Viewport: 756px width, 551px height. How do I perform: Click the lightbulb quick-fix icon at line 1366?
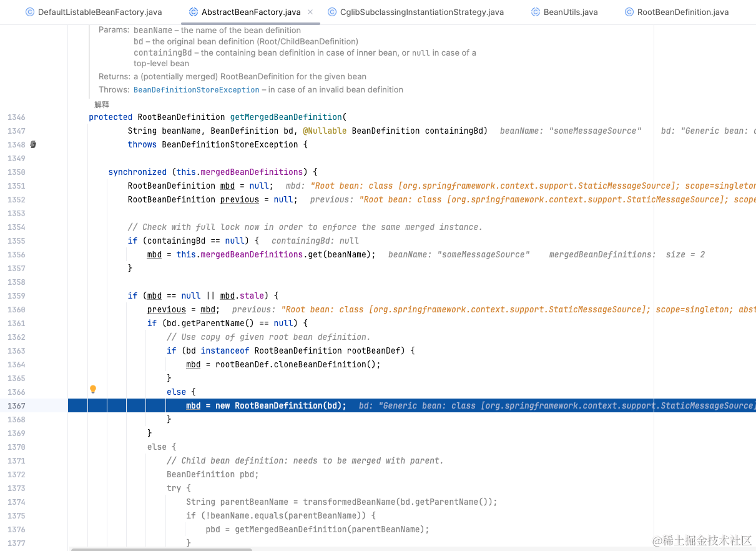[x=93, y=390]
